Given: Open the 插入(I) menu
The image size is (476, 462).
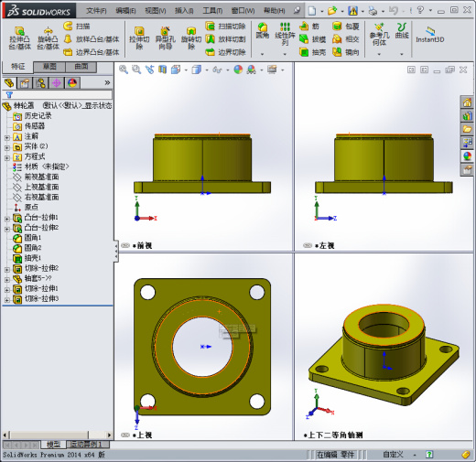Looking at the screenshot, I should tap(184, 11).
